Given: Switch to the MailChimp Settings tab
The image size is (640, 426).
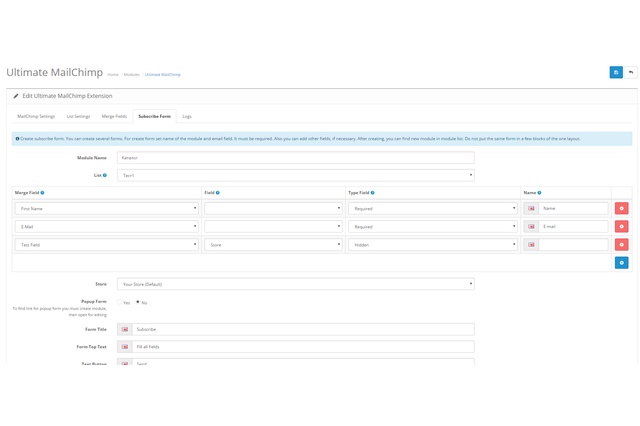Looking at the screenshot, I should (x=36, y=116).
